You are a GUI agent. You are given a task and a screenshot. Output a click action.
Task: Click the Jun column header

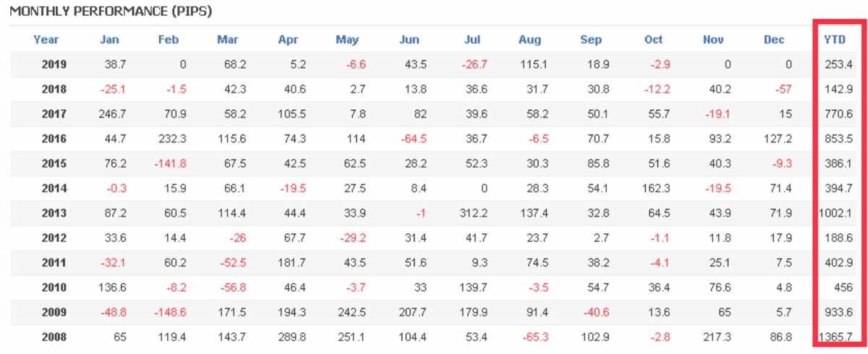409,40
